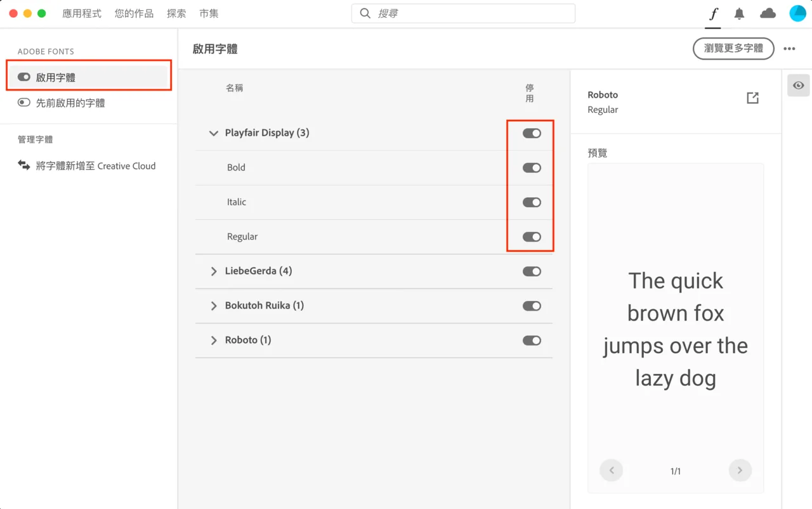This screenshot has width=812, height=509.
Task: Open the 市集 tab
Action: tap(209, 13)
